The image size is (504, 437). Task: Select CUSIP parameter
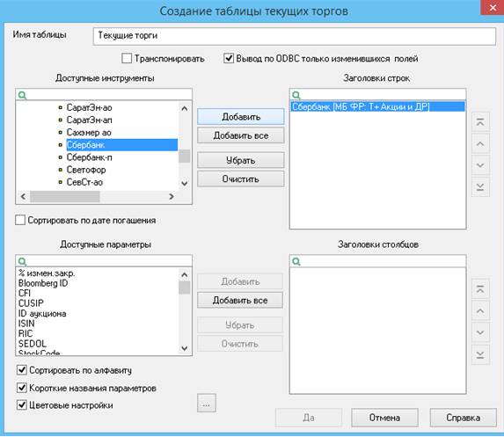(x=31, y=303)
